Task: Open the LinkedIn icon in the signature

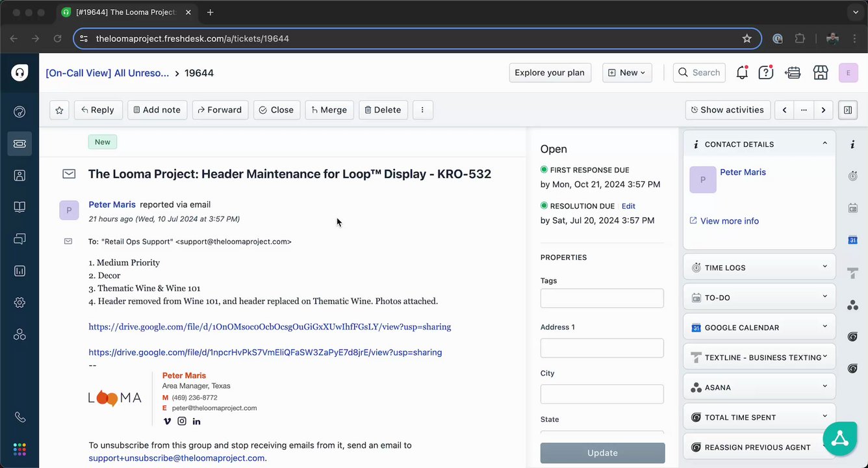Action: click(196, 421)
